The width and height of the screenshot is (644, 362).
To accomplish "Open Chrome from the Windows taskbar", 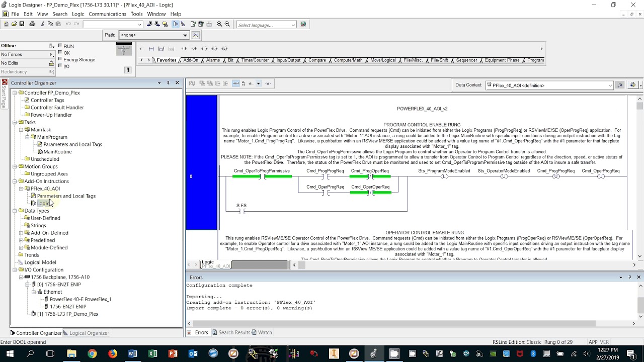I will click(92, 353).
